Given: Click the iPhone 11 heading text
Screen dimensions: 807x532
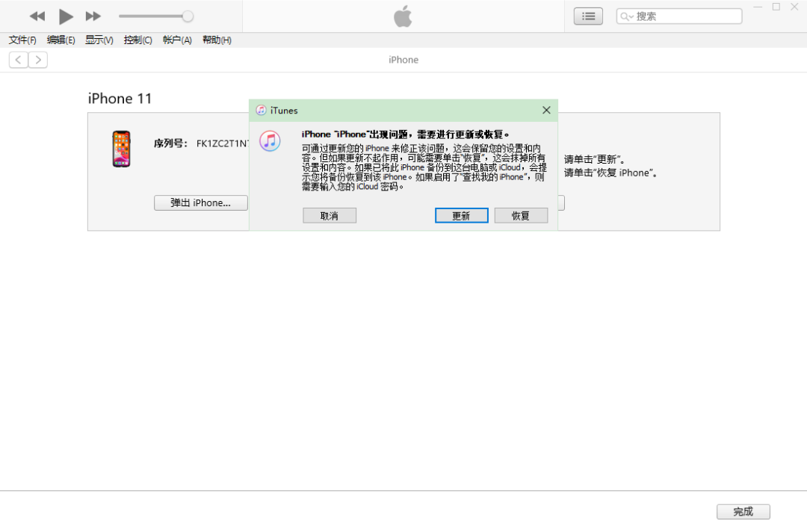Looking at the screenshot, I should tap(120, 99).
